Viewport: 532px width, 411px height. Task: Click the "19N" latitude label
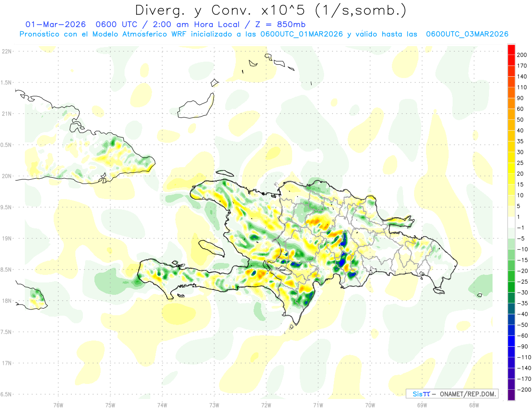click(x=7, y=239)
